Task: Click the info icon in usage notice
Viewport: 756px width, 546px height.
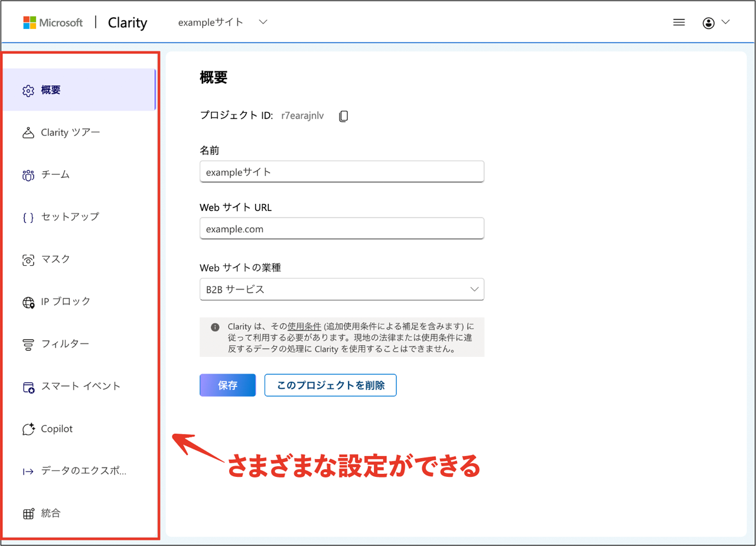Action: 215,326
